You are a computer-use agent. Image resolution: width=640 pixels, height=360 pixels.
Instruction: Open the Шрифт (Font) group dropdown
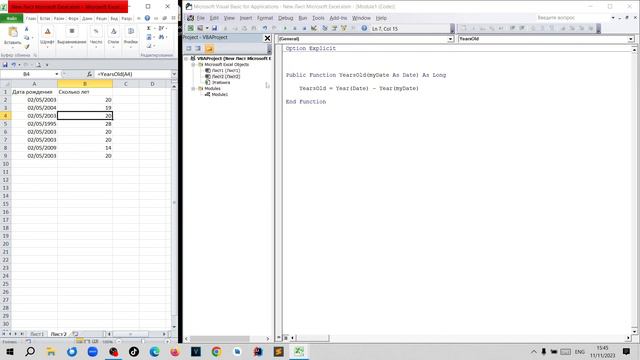pyautogui.click(x=47, y=38)
